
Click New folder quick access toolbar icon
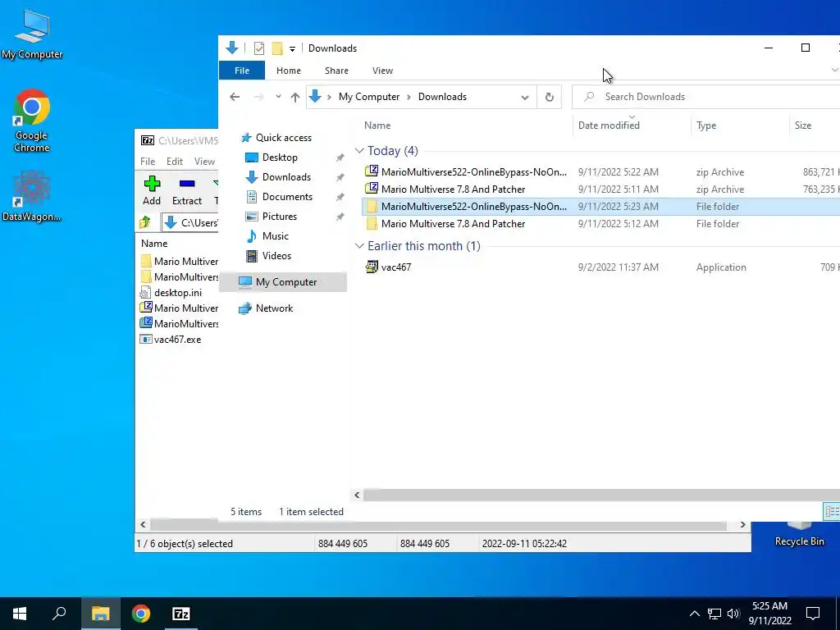coord(277,48)
